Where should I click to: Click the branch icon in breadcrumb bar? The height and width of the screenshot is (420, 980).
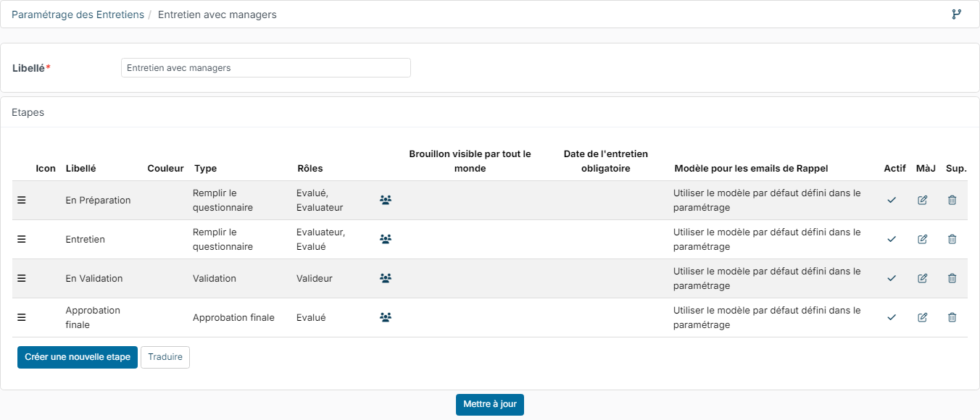[x=957, y=14]
